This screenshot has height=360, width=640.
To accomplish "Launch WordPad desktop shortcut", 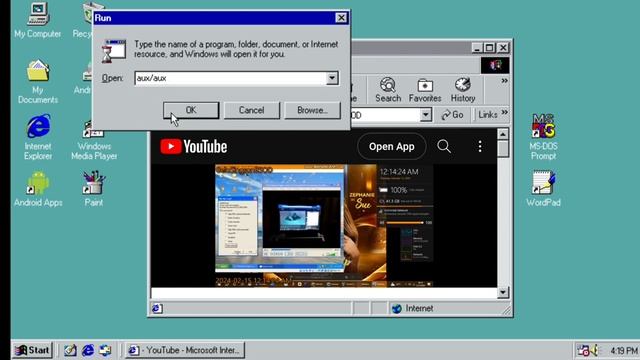I will [x=543, y=189].
